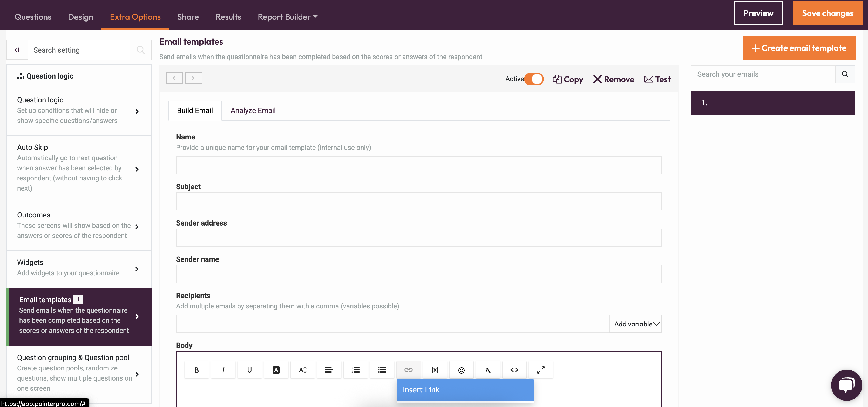The height and width of the screenshot is (407, 868).
Task: Click the chat support bubble
Action: [x=846, y=385]
